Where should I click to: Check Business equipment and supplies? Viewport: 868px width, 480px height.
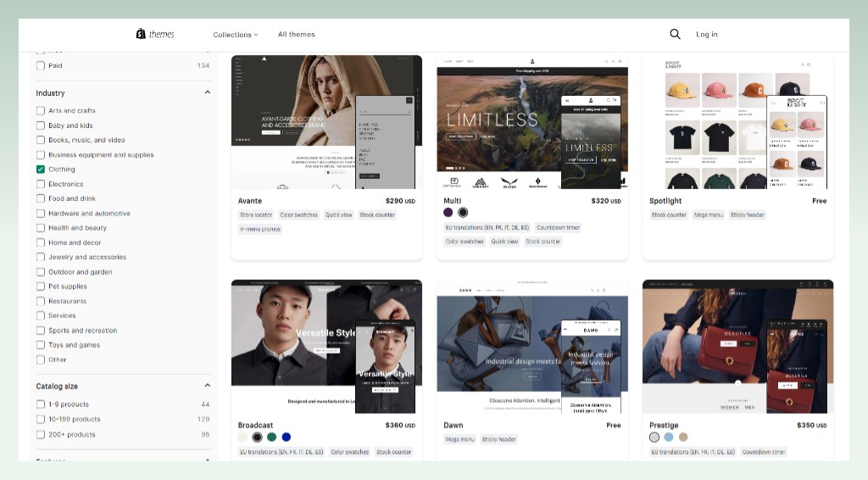click(41, 155)
